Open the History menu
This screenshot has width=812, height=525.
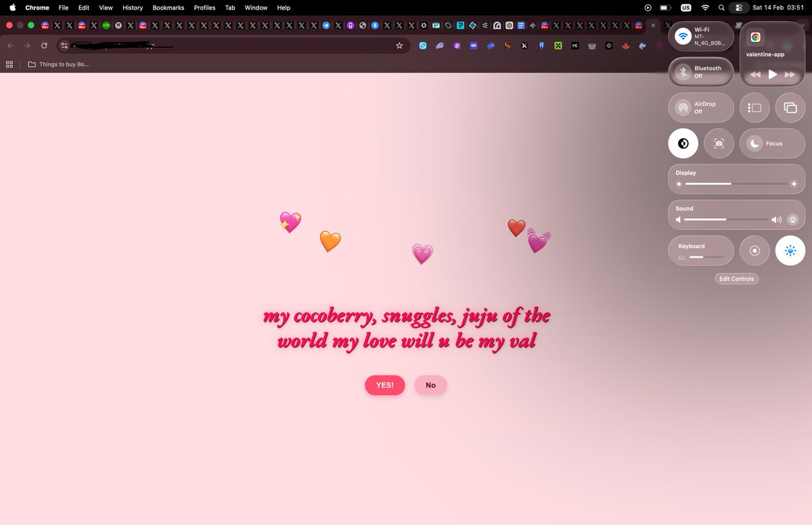(x=133, y=7)
